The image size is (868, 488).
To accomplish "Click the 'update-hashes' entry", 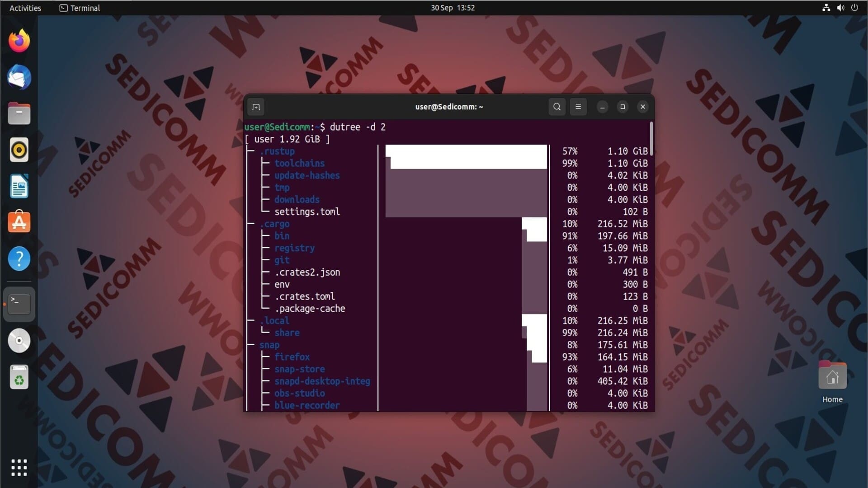I will click(307, 175).
